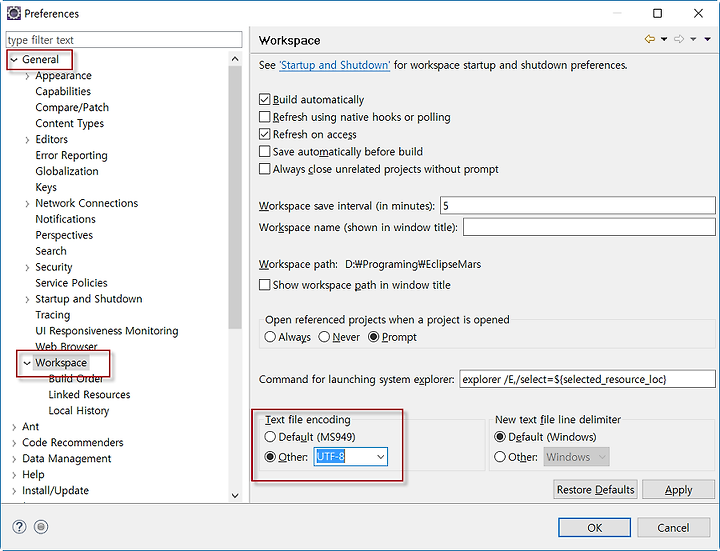Enable Save automatically before build

264,152
